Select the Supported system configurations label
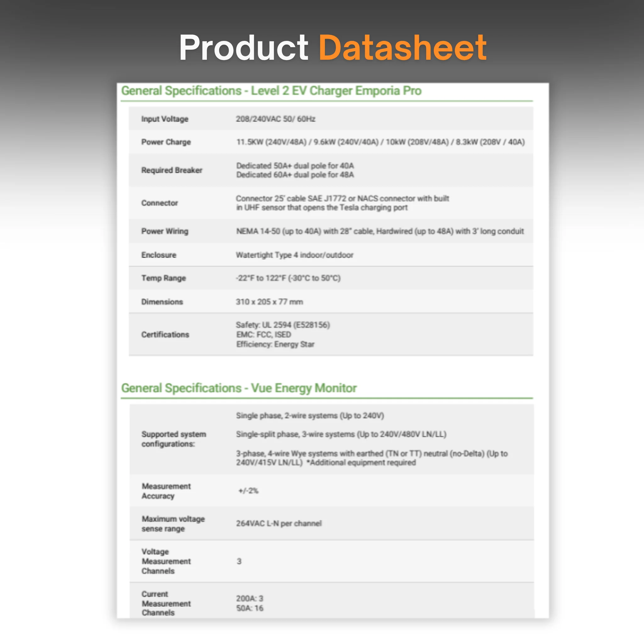644x644 pixels. [x=174, y=439]
